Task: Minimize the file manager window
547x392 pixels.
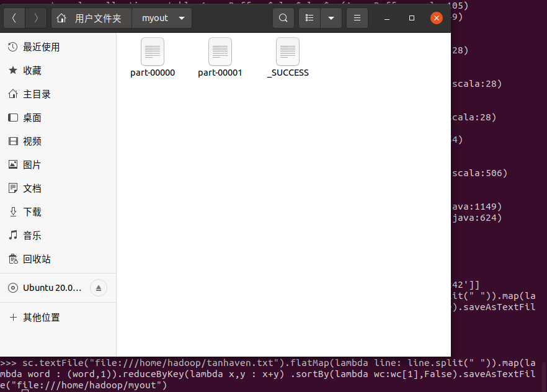Action: point(387,18)
